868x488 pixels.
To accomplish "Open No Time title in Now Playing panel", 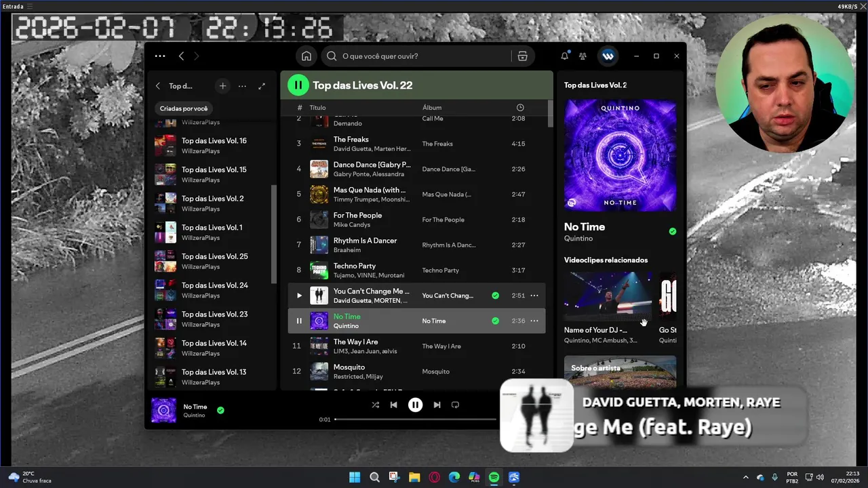I will (585, 227).
